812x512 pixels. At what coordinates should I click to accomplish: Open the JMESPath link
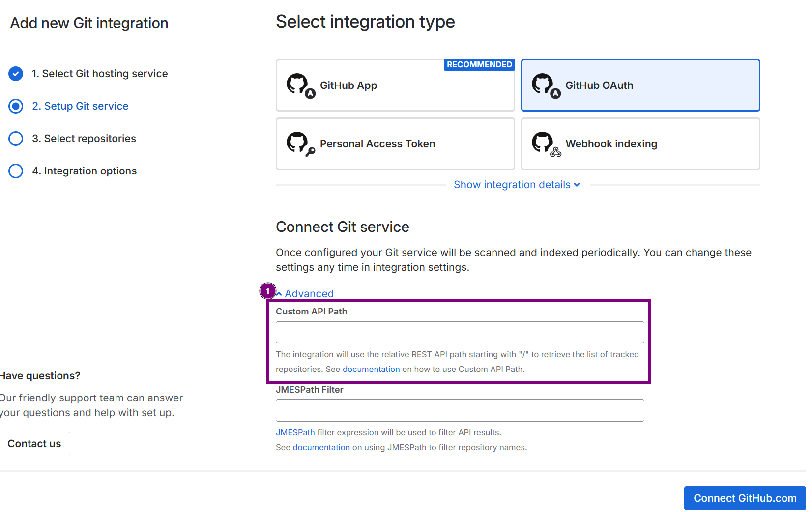click(x=295, y=432)
